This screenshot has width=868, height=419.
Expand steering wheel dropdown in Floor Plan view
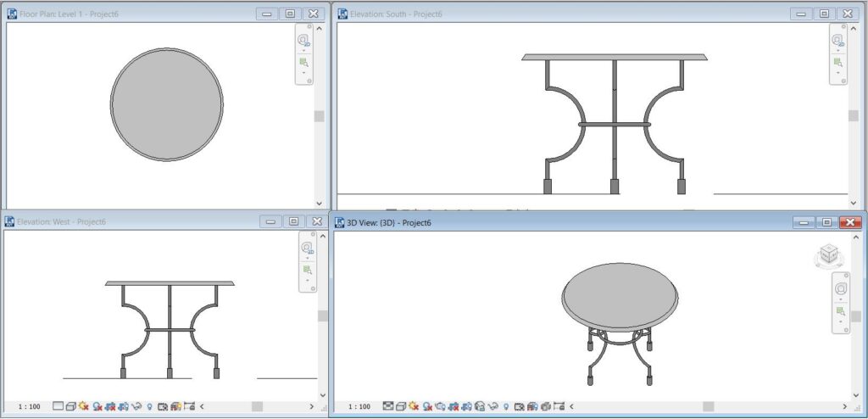(303, 50)
